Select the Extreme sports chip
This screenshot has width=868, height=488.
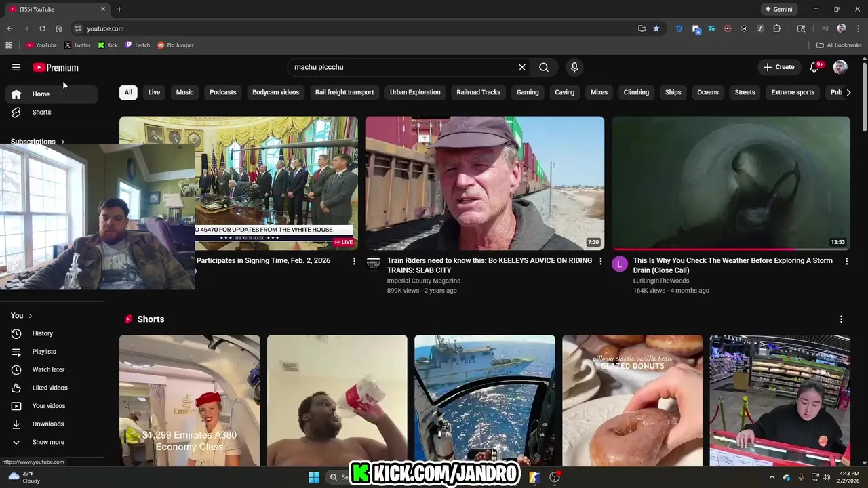coord(793,92)
